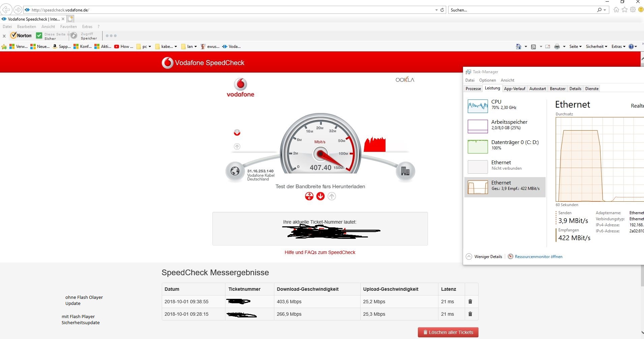The image size is (644, 339).
Task: Reload the page using the refresh icon
Action: pos(442,10)
